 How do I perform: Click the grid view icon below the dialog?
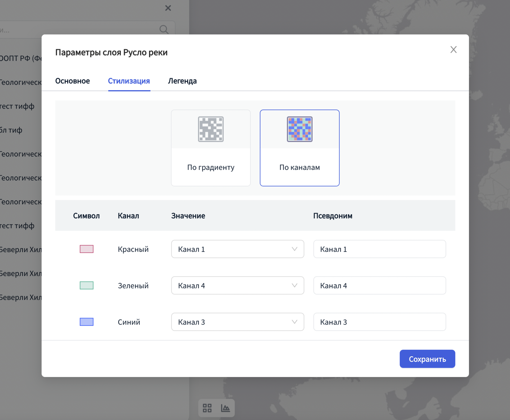(x=207, y=408)
